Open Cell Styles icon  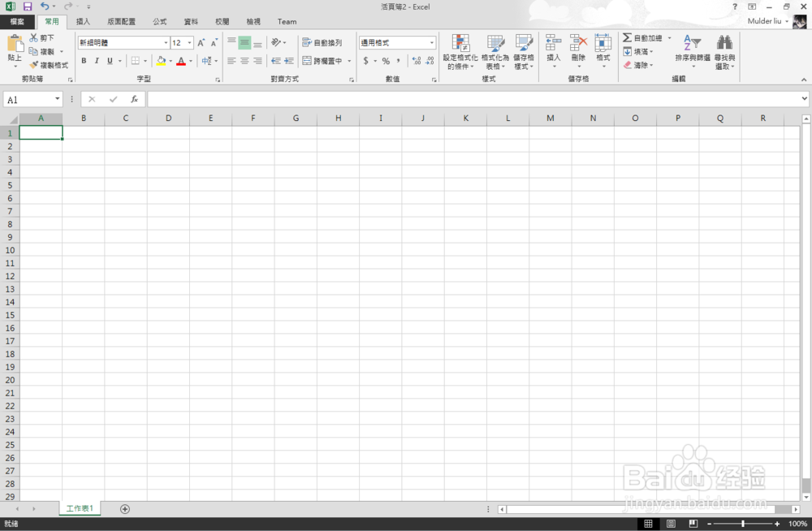click(x=524, y=43)
